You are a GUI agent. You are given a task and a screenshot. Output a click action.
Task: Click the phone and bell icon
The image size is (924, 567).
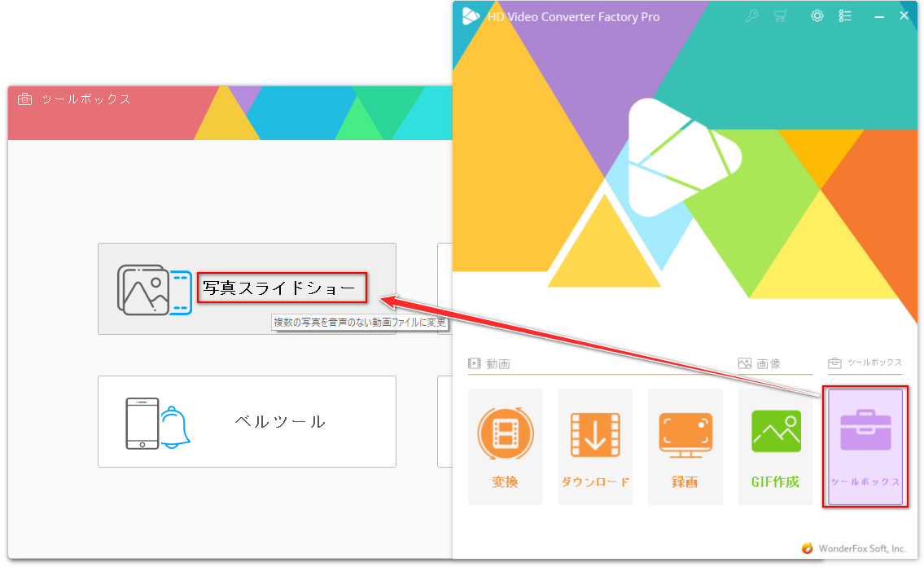(x=157, y=423)
